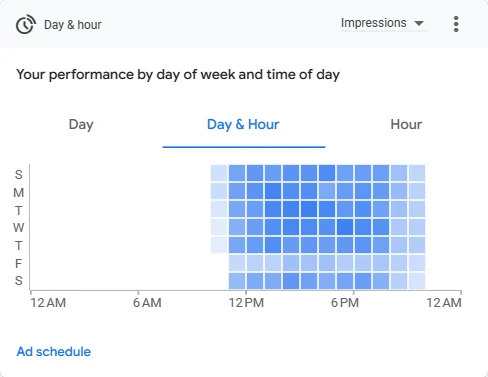Viewport: 488px width, 377px height.
Task: Click the 12 PM axis label
Action: [246, 303]
